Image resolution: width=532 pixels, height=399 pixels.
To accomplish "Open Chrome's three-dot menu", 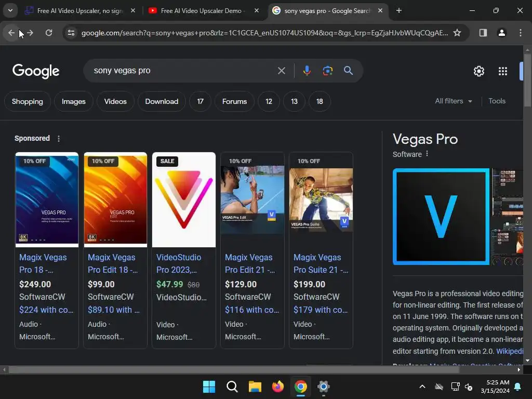I will [x=520, y=33].
